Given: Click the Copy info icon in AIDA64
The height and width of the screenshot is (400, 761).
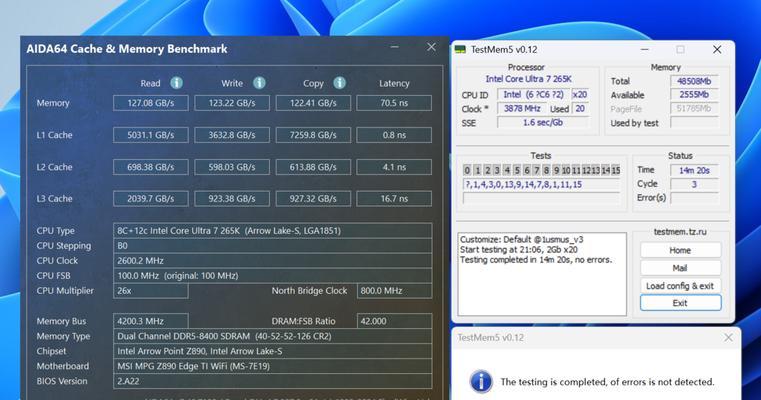Looking at the screenshot, I should pos(339,83).
